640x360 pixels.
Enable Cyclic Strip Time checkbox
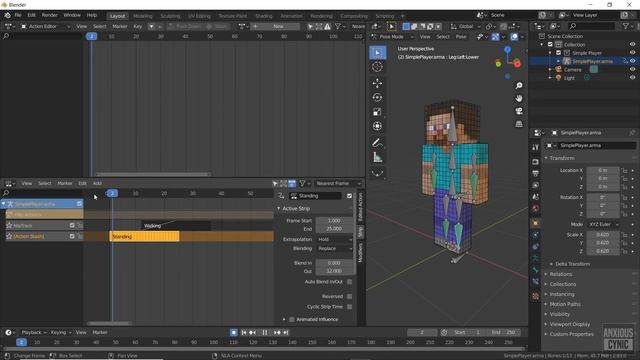coord(349,307)
